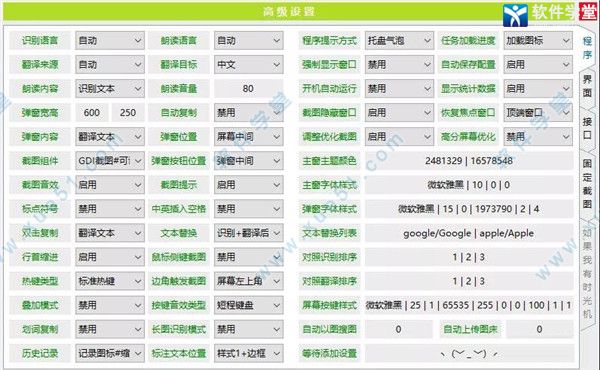
Task: Open the 截图隐藏窗口 dropdown
Action: pyautogui.click(x=399, y=113)
